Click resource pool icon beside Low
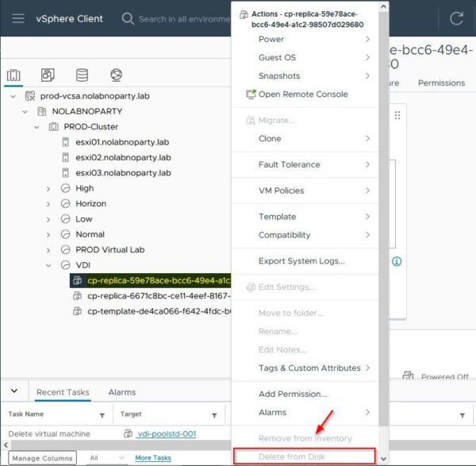The height and width of the screenshot is (466, 476). pyautogui.click(x=66, y=219)
